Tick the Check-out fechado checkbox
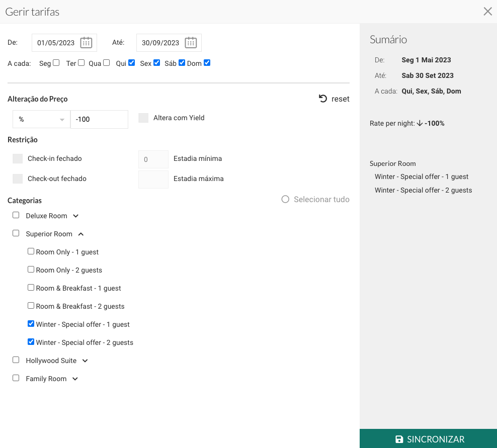Viewport: 497px width, 448px height. 18,178
